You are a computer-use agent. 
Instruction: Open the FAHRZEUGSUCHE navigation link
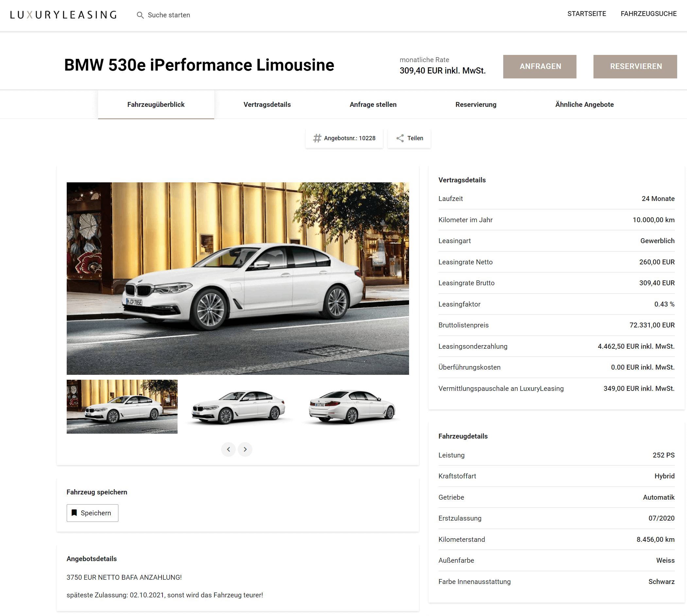tap(648, 14)
